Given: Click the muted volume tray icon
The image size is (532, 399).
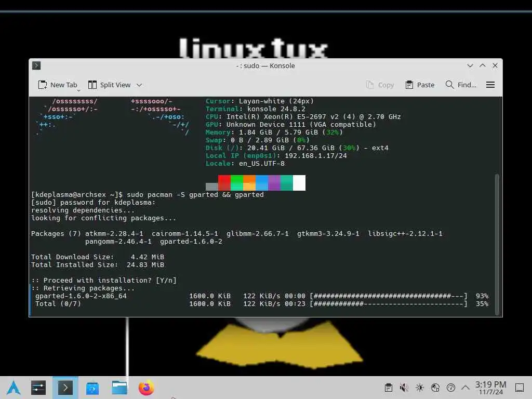Looking at the screenshot, I should (404, 388).
